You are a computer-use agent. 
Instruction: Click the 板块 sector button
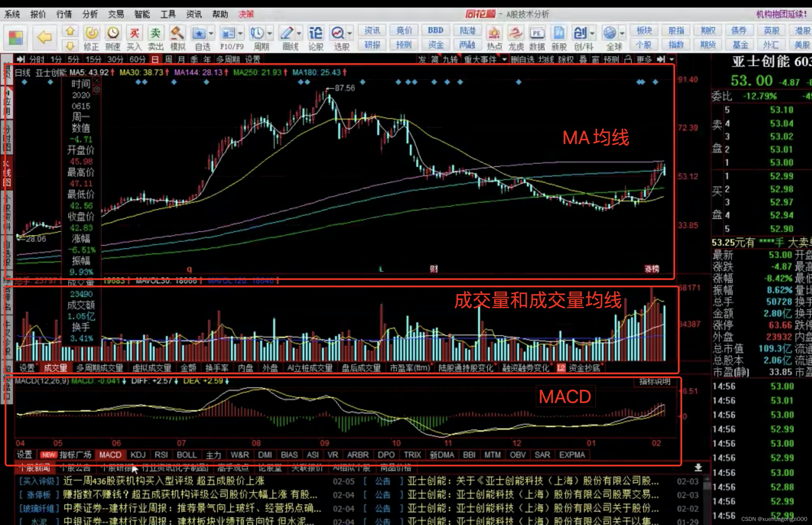pyautogui.click(x=644, y=30)
